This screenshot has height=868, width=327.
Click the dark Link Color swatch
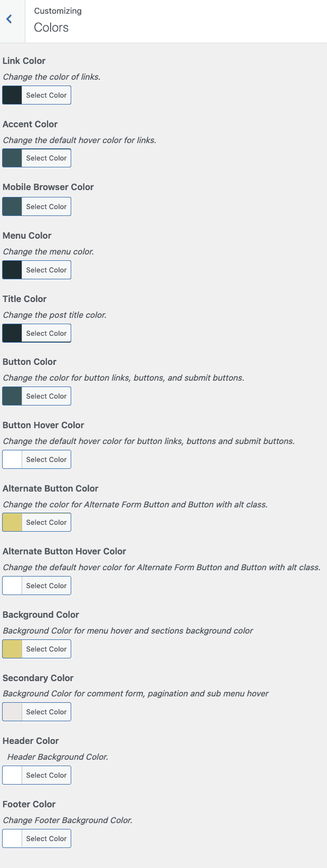point(11,95)
